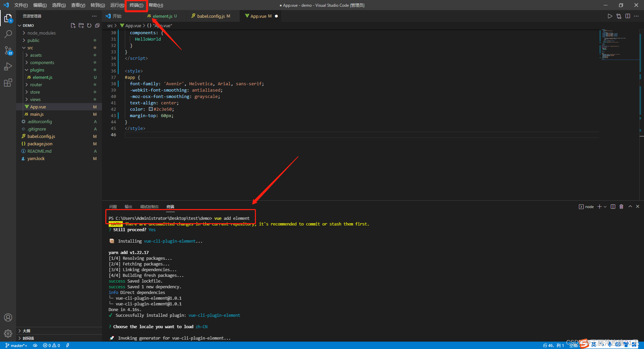Screen dimensions: 644x349
Task: Open the 终端 menu
Action: [x=136, y=5]
